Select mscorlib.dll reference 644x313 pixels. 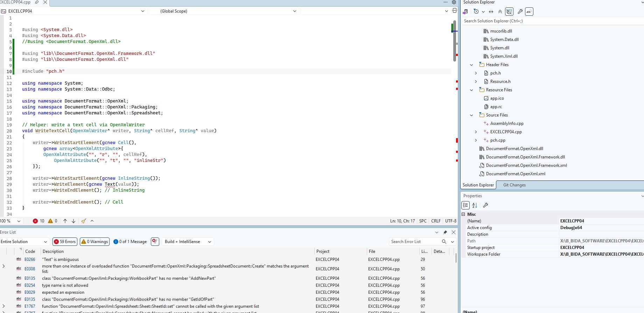(x=501, y=31)
